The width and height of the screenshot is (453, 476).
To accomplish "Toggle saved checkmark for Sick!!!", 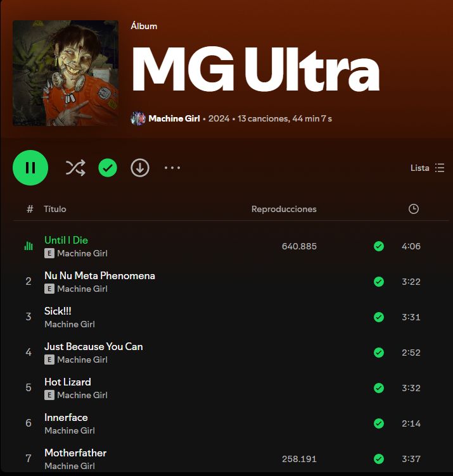I will (379, 317).
